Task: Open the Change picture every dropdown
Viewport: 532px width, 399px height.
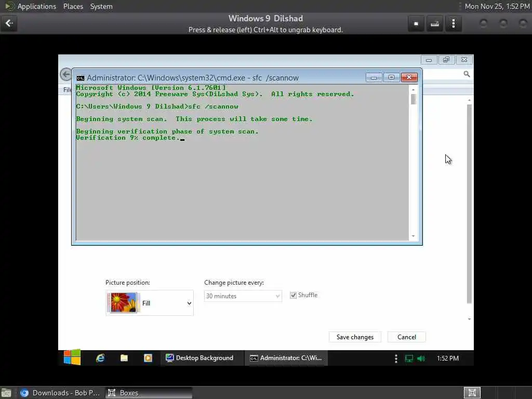Action: (243, 296)
